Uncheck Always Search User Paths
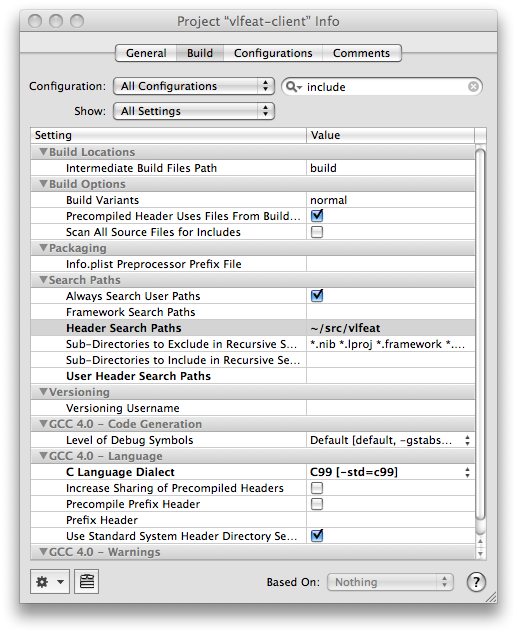517x633 pixels. [317, 296]
